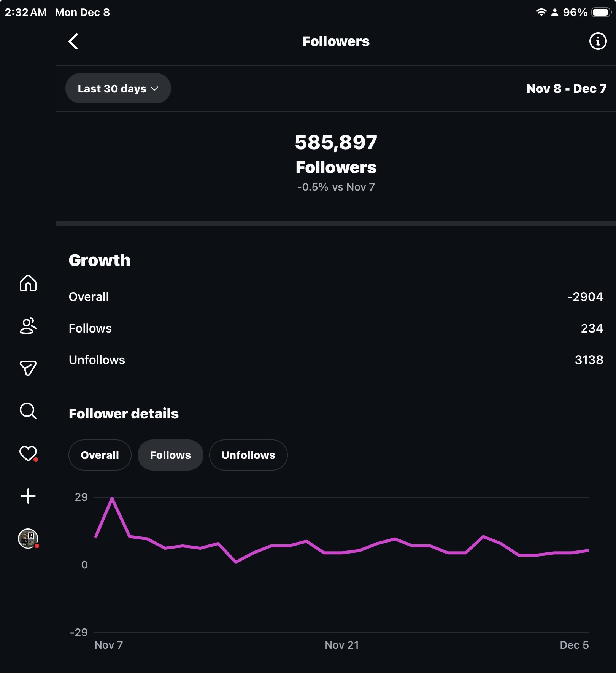This screenshot has height=673, width=616.
Task: Select the Overall chart filter
Action: coord(100,455)
